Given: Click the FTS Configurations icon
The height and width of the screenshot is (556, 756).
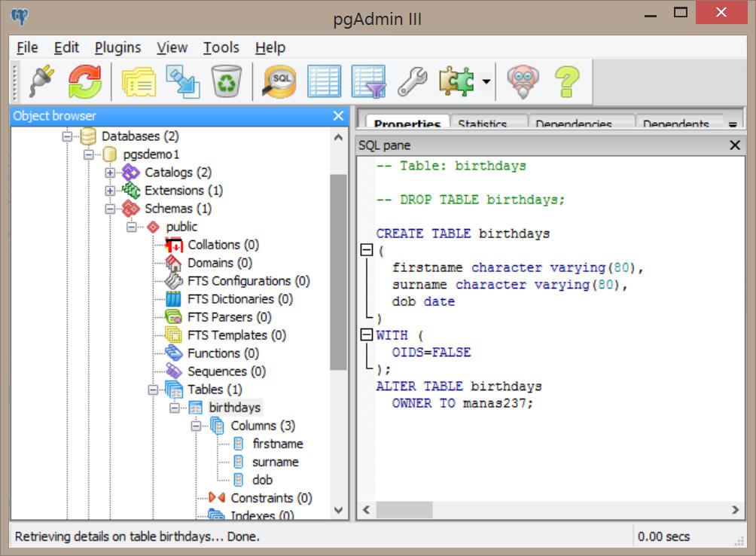Looking at the screenshot, I should [x=174, y=281].
